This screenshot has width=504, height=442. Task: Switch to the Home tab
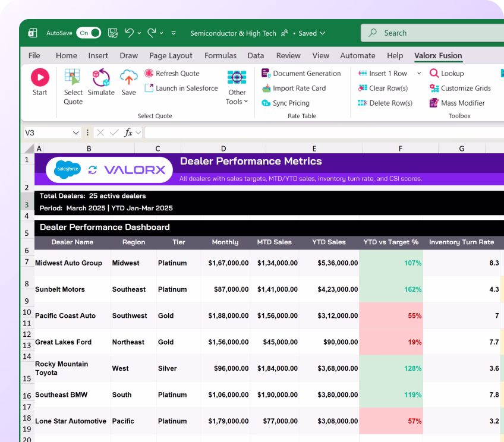tap(66, 56)
